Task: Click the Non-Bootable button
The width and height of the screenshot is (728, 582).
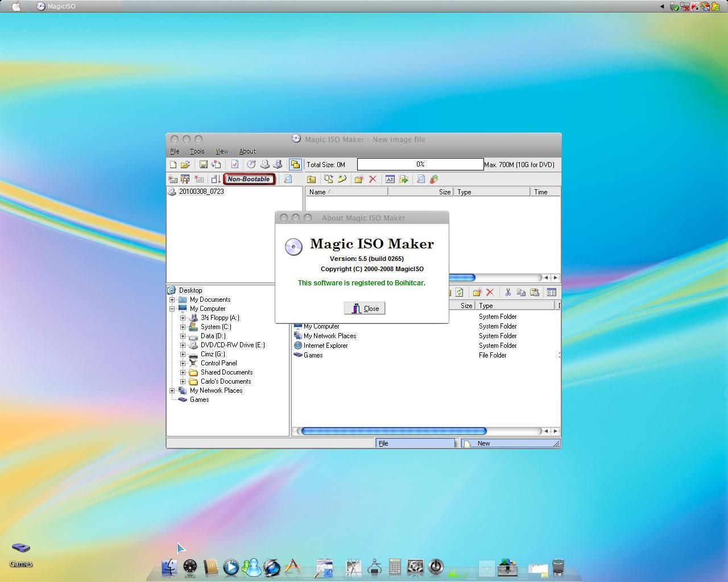Action: (x=249, y=179)
